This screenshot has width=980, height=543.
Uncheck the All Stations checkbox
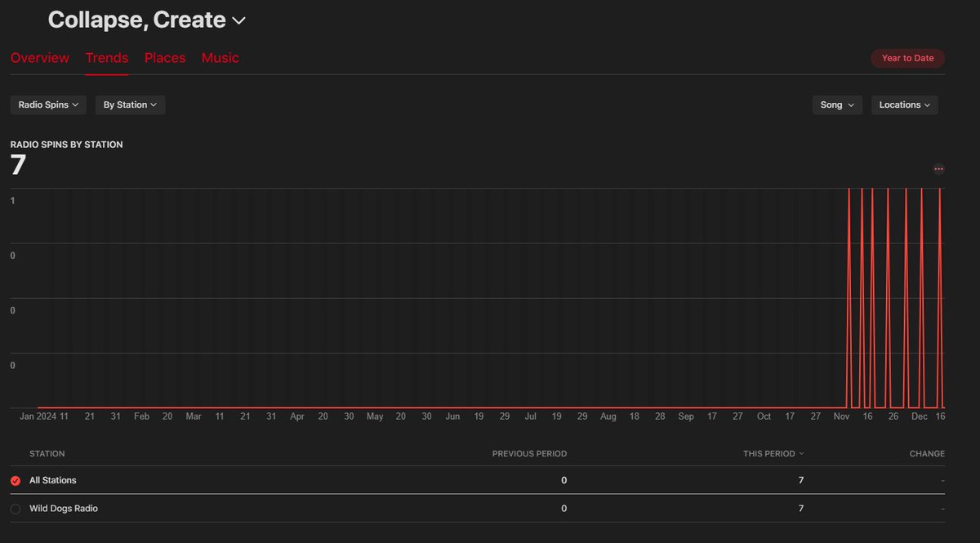tap(16, 481)
